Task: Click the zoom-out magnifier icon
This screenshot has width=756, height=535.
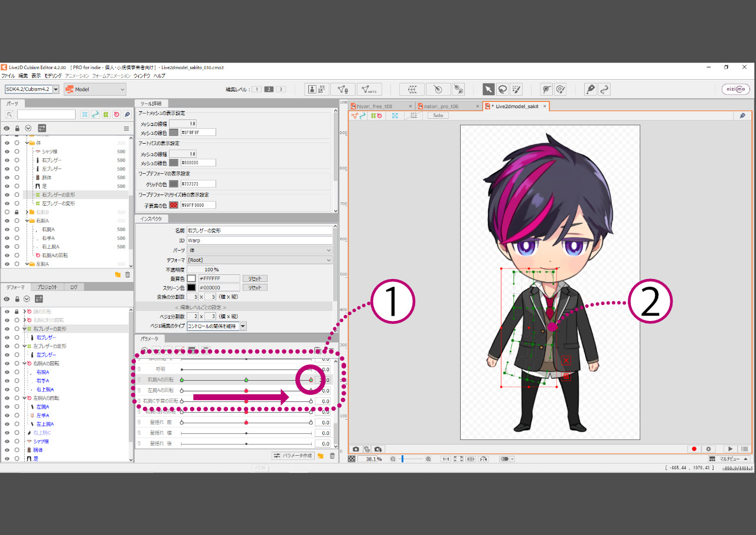Action: click(x=393, y=459)
